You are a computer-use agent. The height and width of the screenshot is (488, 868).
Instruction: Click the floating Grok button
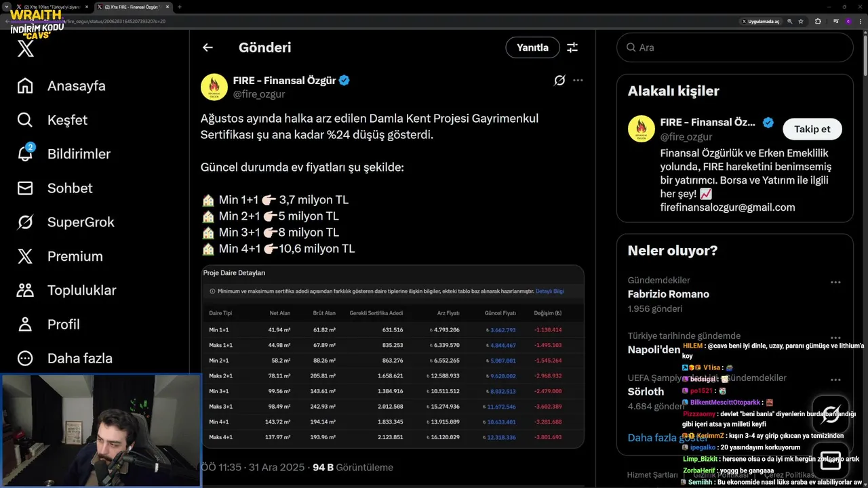831,414
